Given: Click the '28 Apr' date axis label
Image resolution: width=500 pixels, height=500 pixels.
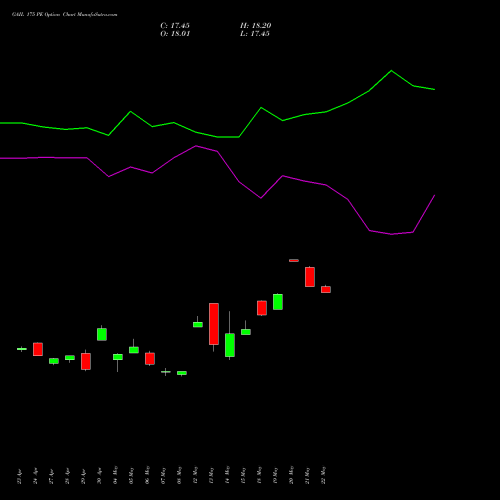Looking at the screenshot, I should coord(67,477).
